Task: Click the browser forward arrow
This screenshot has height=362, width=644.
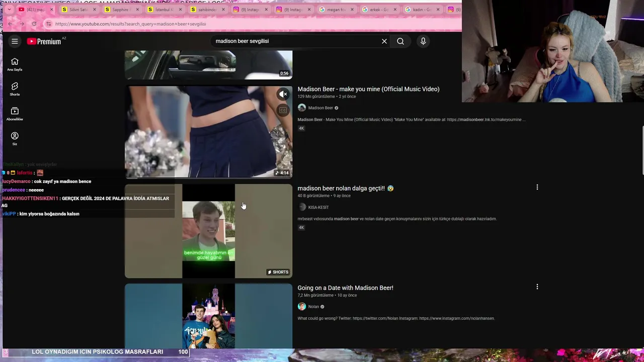Action: (22, 24)
